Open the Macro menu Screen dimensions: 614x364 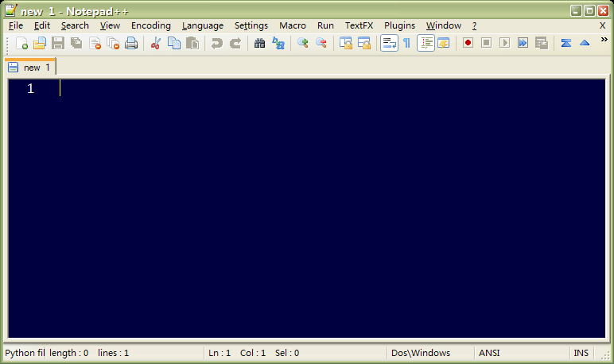[293, 25]
